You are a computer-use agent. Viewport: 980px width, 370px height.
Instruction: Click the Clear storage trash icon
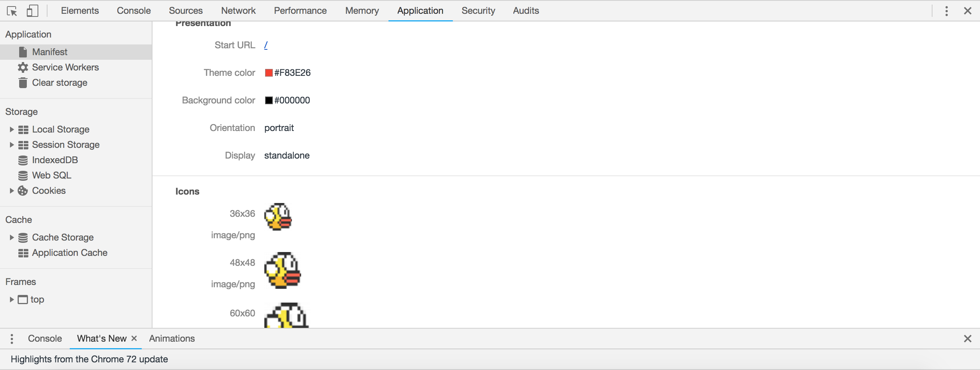[23, 83]
